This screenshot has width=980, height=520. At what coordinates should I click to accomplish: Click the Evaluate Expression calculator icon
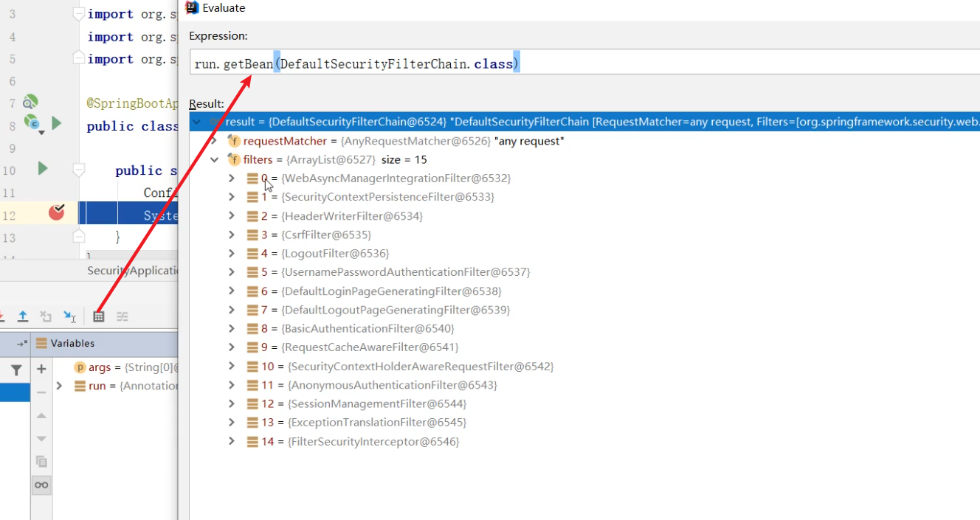tap(98, 316)
